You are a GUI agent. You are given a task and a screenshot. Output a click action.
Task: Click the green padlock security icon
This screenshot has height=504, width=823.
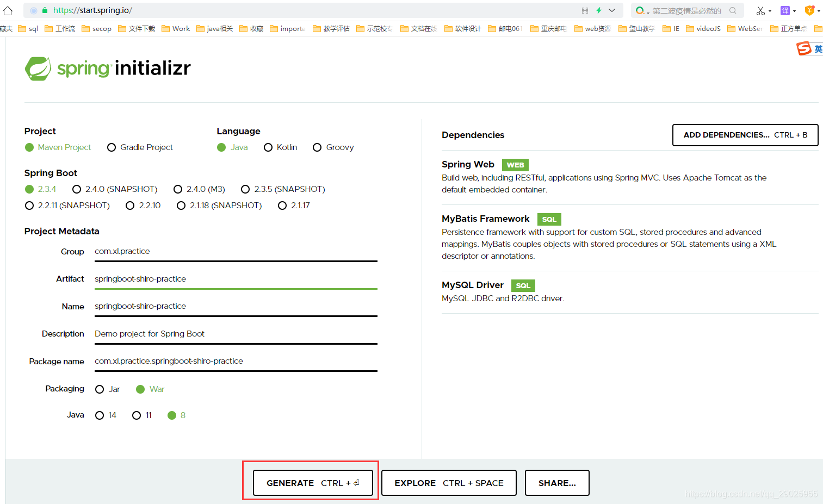point(45,10)
